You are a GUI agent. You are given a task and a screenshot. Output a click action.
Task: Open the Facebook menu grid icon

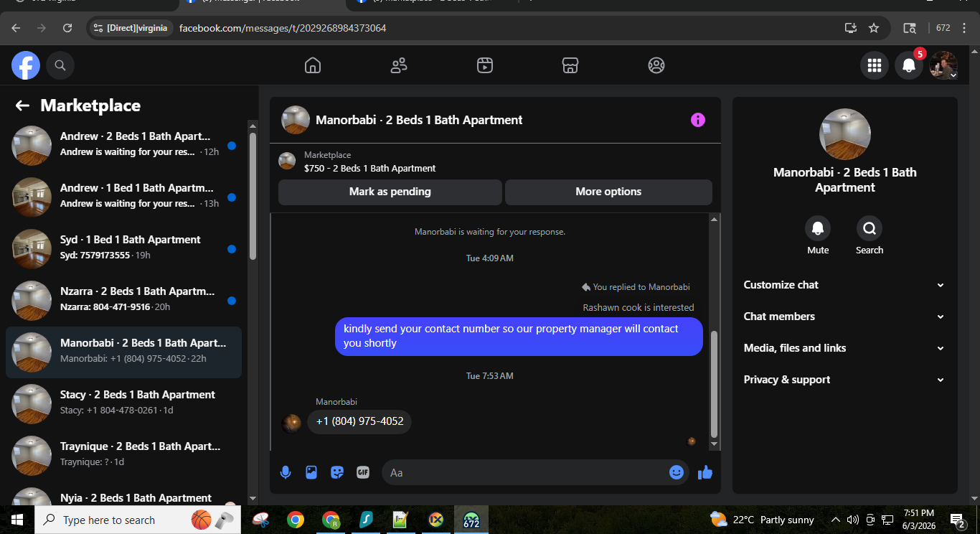point(875,65)
